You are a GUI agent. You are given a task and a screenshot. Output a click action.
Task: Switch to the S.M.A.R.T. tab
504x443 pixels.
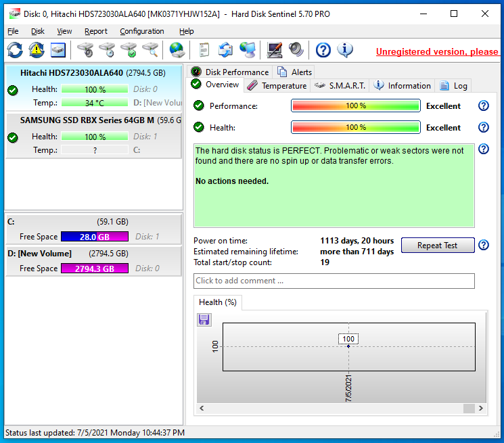pyautogui.click(x=341, y=86)
